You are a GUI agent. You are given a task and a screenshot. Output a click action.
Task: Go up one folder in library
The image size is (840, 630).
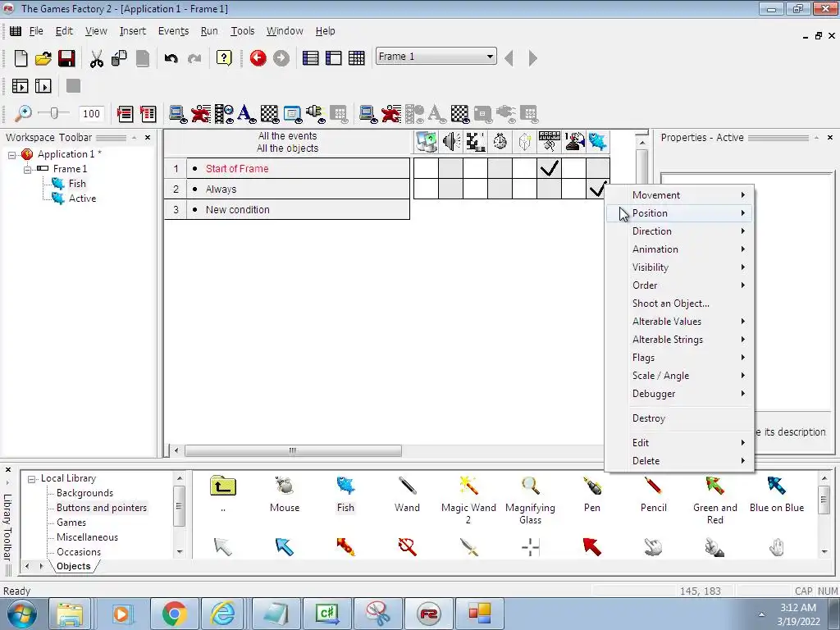223,486
